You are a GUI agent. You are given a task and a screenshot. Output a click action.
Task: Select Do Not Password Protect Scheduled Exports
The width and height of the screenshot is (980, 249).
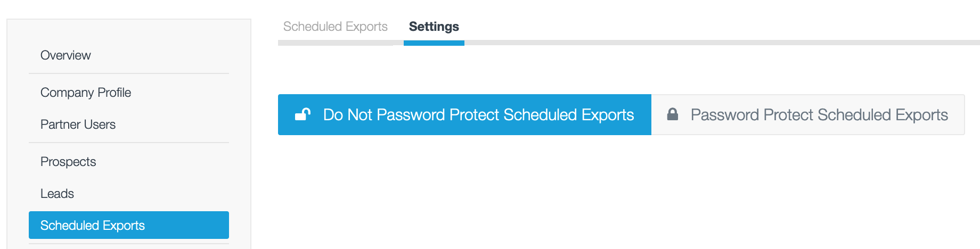coord(464,114)
